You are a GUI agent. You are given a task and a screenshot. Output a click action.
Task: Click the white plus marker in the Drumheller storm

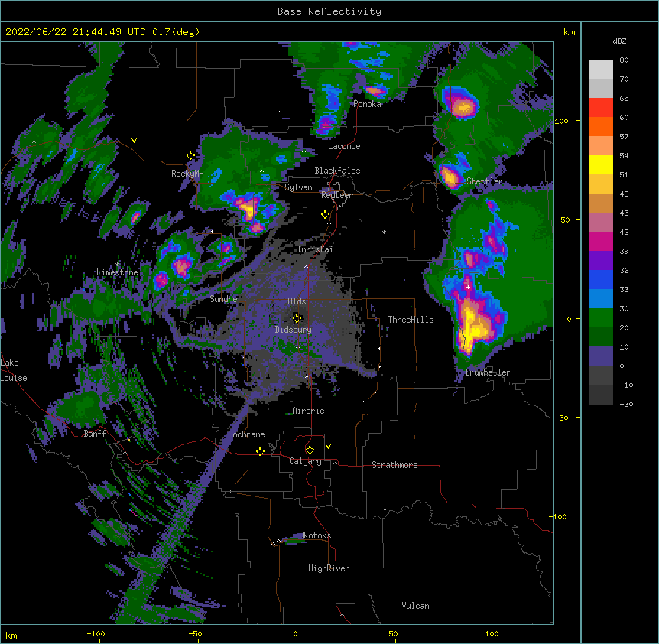pyautogui.click(x=468, y=287)
